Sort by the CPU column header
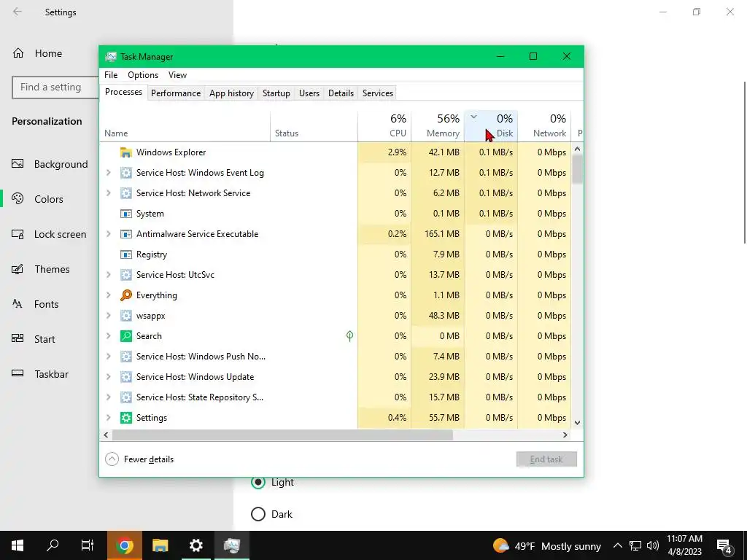 point(384,126)
